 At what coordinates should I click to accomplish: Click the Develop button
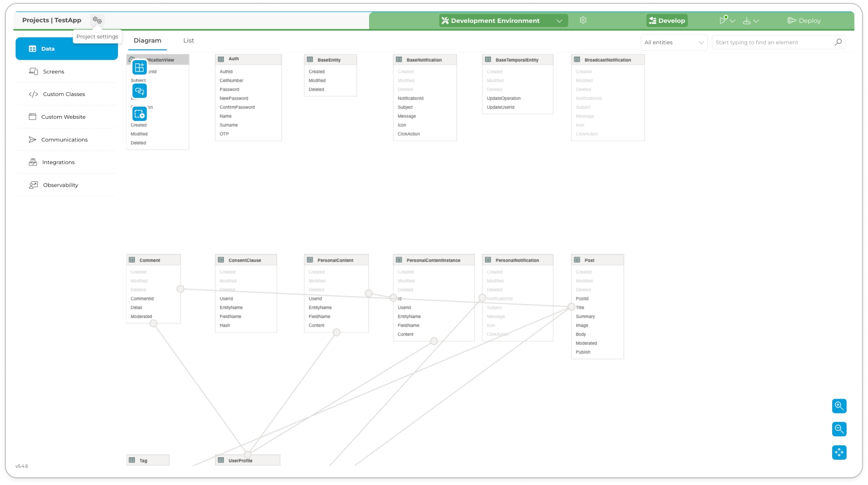click(x=667, y=21)
